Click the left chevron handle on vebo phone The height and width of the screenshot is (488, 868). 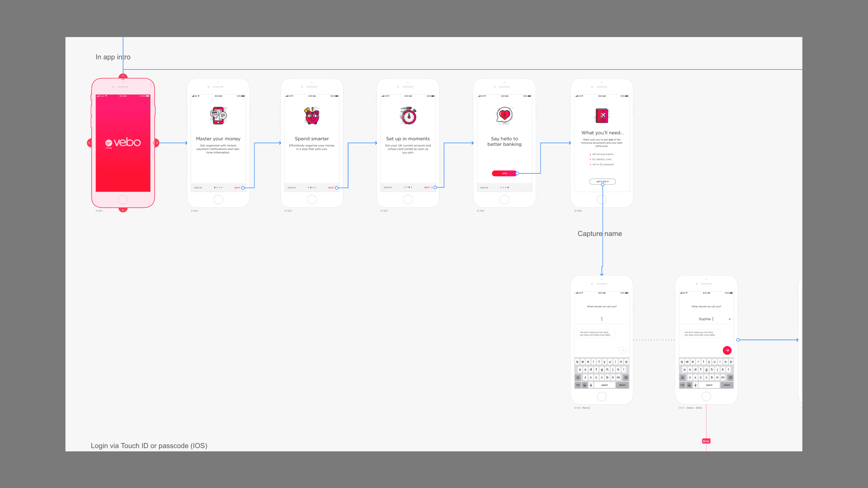(89, 143)
